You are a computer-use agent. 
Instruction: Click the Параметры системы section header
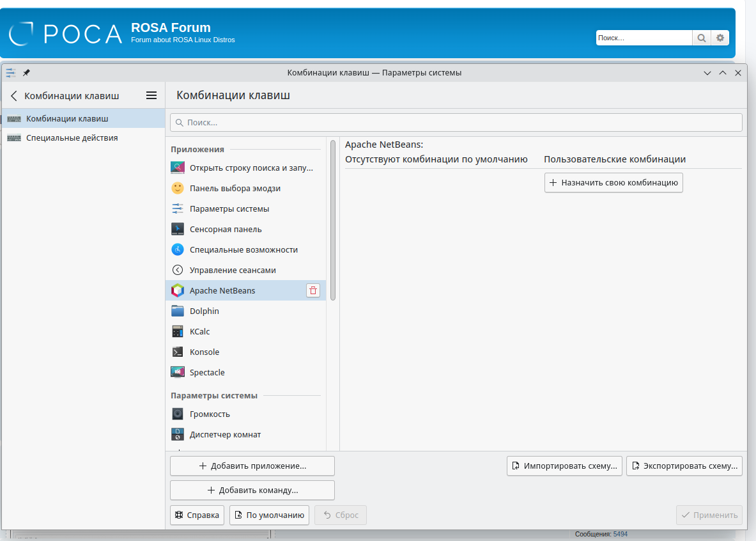pyautogui.click(x=214, y=395)
